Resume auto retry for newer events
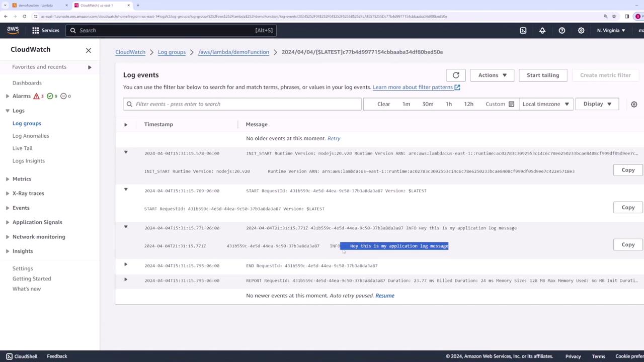The height and width of the screenshot is (362, 644). click(x=385, y=296)
